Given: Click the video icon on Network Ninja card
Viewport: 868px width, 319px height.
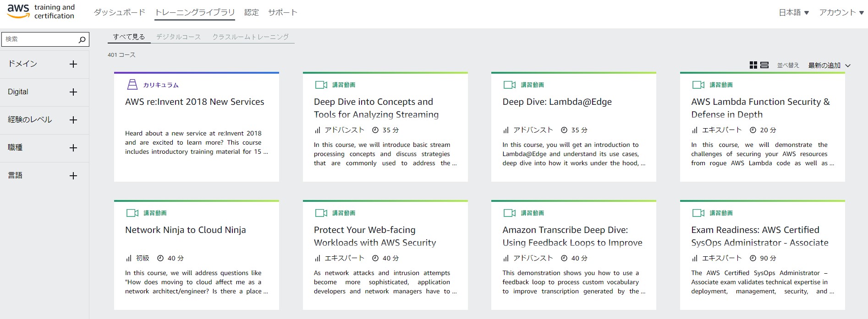Looking at the screenshot, I should click(132, 213).
